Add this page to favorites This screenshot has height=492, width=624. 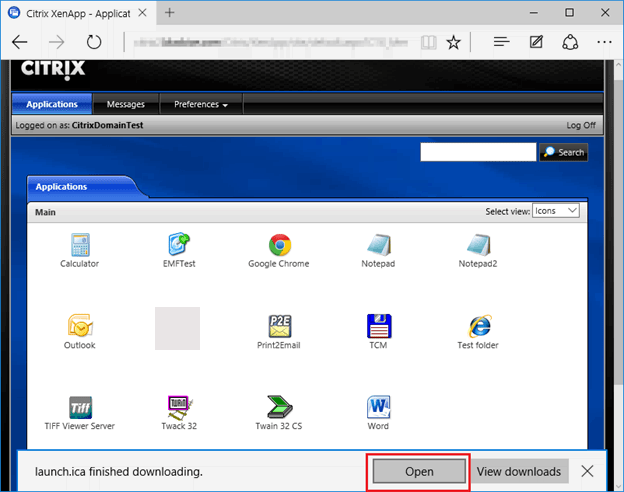(453, 42)
